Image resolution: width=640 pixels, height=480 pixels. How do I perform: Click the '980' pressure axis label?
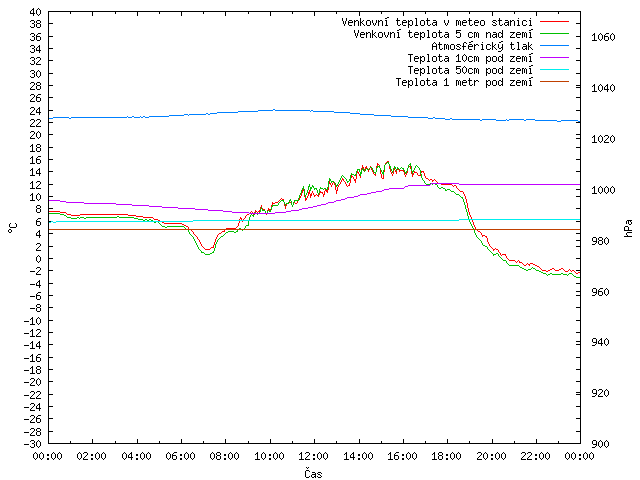[x=600, y=241]
